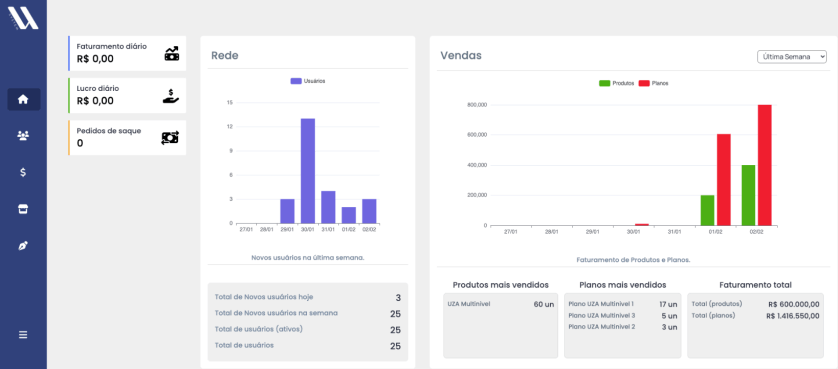The width and height of the screenshot is (838, 369).
Task: Open the Pedidos de saque card
Action: point(127,137)
